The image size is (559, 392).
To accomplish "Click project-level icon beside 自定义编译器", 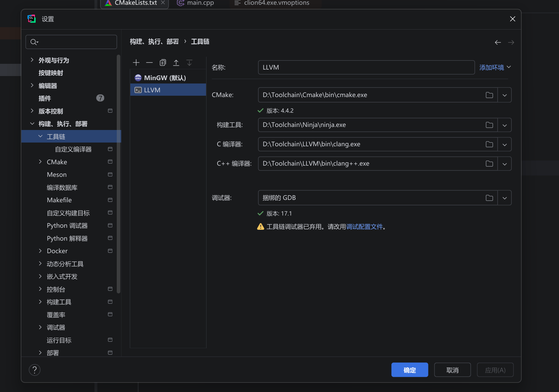I will click(110, 149).
